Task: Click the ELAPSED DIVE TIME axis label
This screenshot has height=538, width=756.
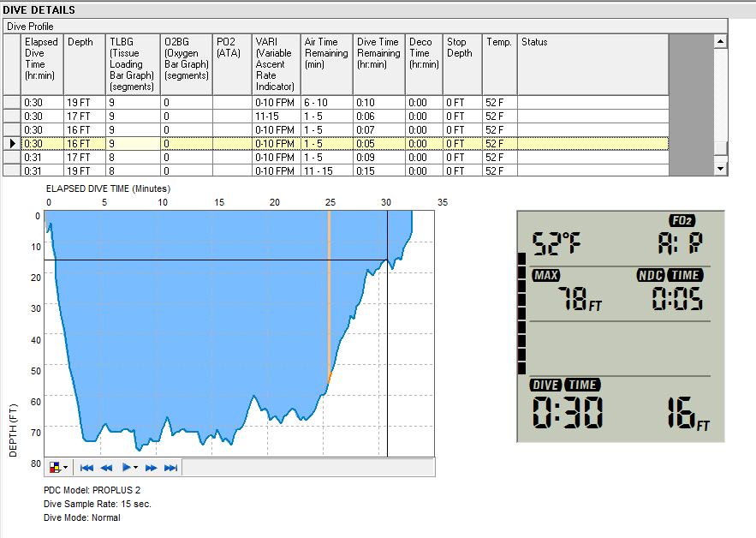Action: pyautogui.click(x=109, y=188)
